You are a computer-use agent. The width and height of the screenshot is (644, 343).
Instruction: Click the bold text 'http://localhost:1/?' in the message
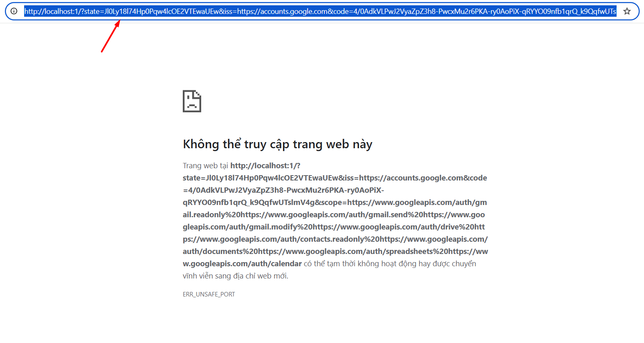[265, 166]
